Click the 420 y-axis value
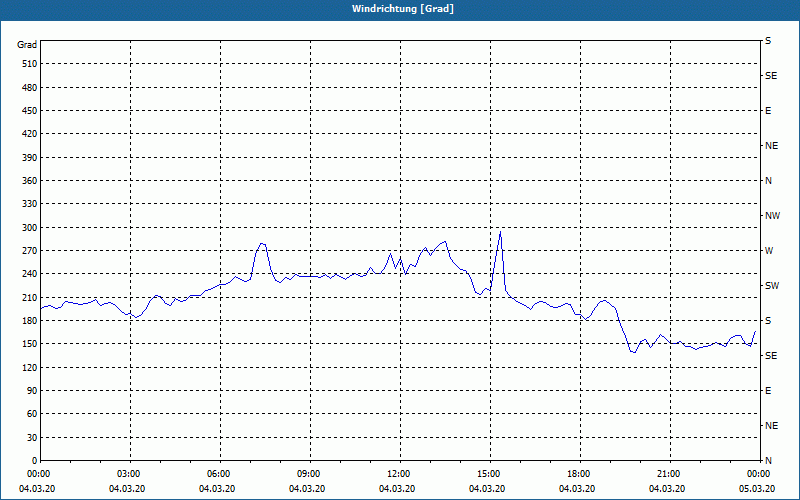 30,134
